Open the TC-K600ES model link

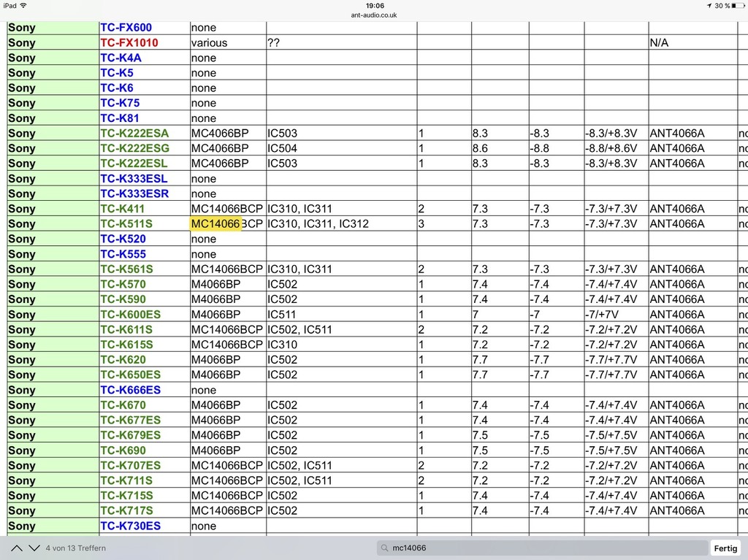click(x=130, y=315)
